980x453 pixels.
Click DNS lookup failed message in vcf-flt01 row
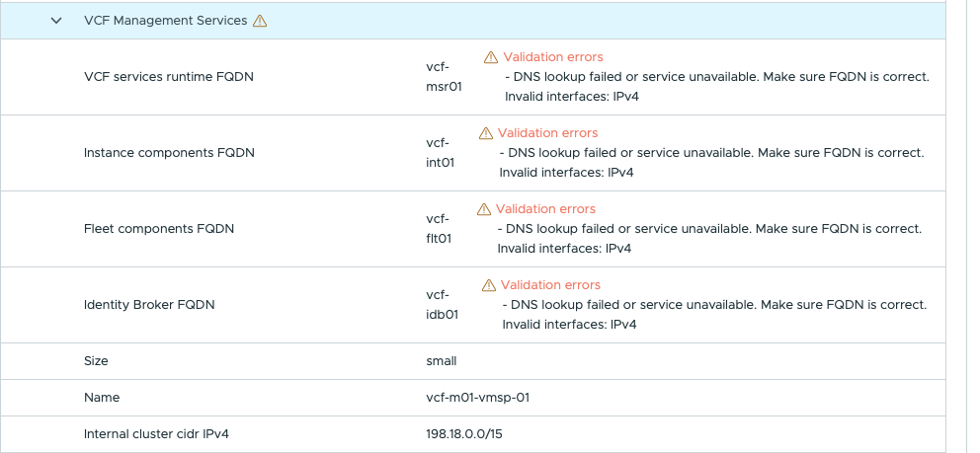click(710, 230)
